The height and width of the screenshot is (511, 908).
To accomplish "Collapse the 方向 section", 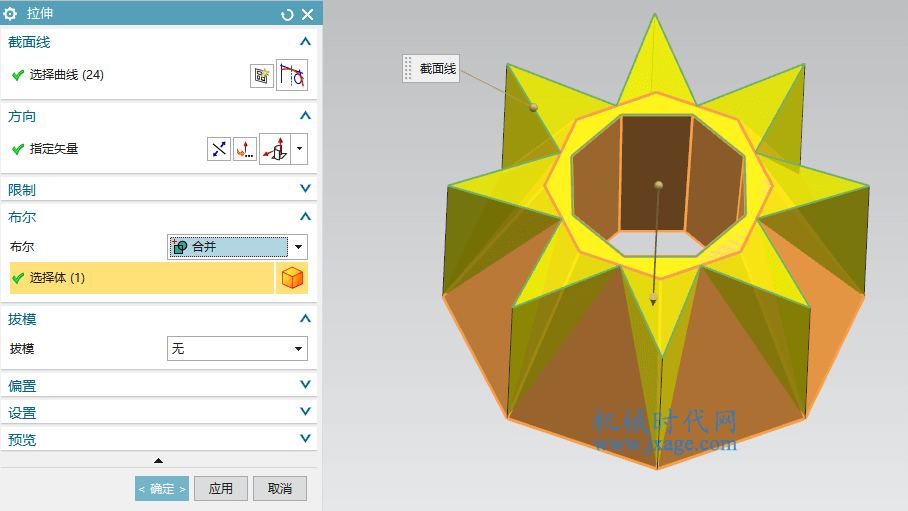I will pyautogui.click(x=305, y=116).
